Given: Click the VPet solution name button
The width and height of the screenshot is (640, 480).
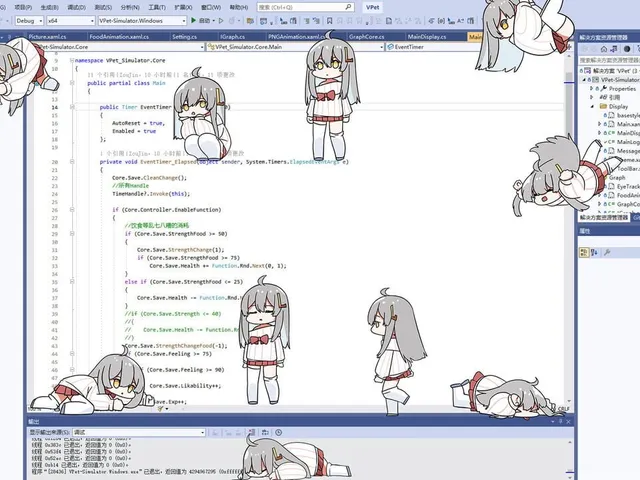Looking at the screenshot, I should [373, 7].
